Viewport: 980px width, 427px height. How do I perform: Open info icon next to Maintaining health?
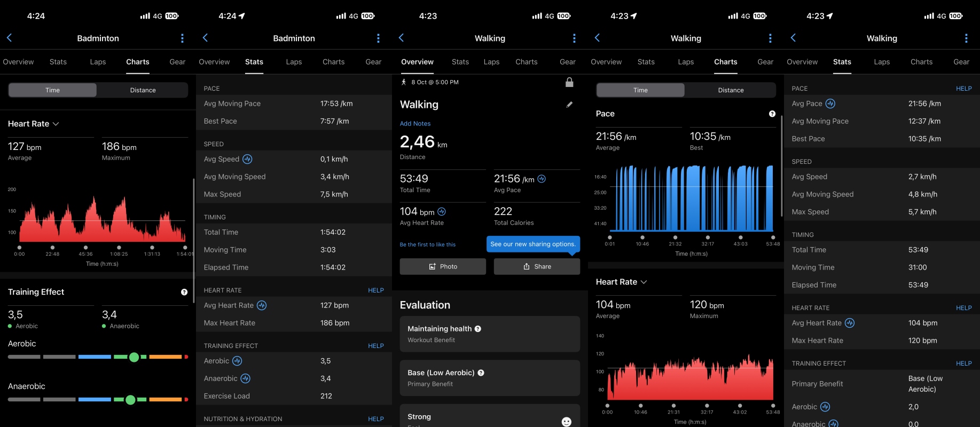pyautogui.click(x=478, y=329)
